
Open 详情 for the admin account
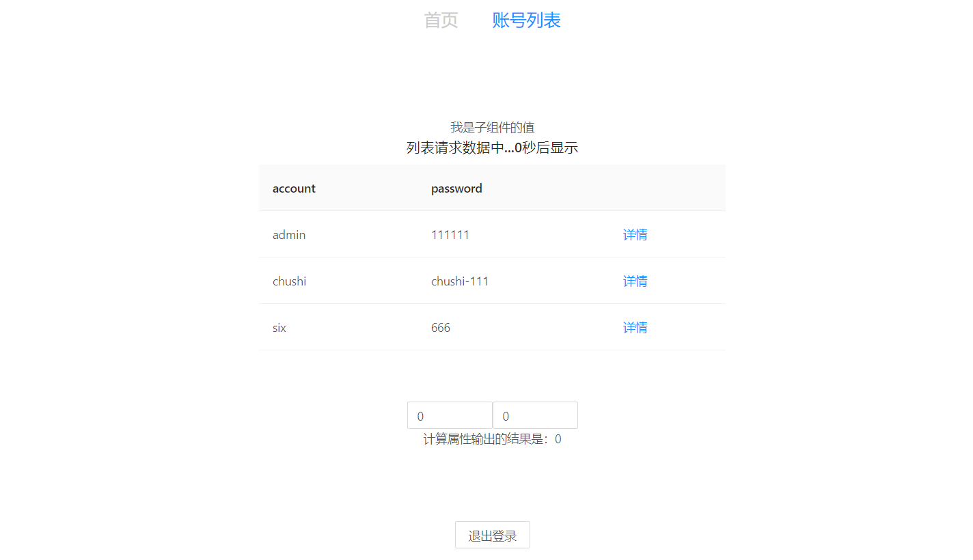click(635, 235)
